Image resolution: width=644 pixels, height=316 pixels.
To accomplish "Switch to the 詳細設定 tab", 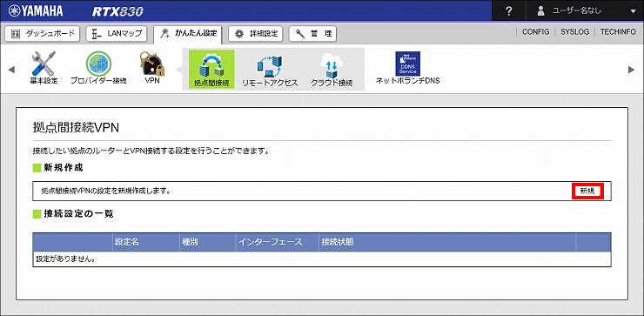I will pos(256,34).
